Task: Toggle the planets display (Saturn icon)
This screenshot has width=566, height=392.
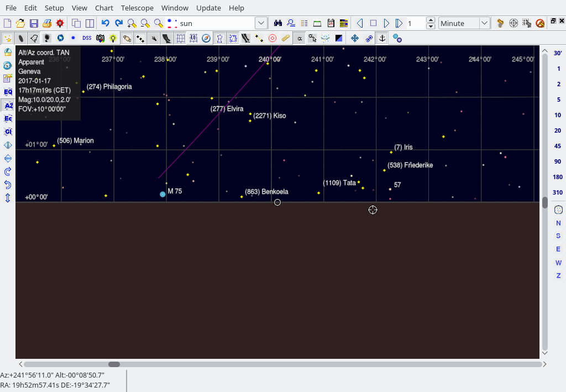Action: click(127, 38)
